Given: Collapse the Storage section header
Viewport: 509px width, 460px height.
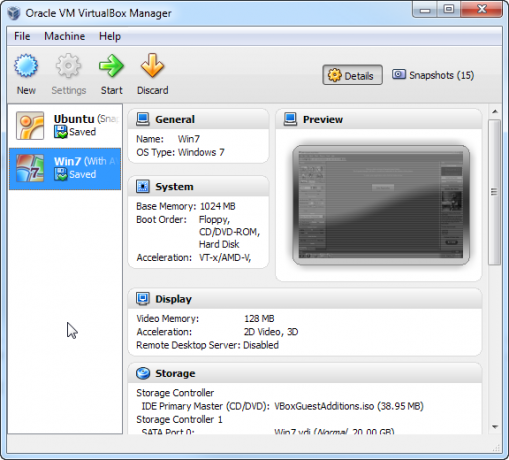Looking at the screenshot, I should [305, 373].
